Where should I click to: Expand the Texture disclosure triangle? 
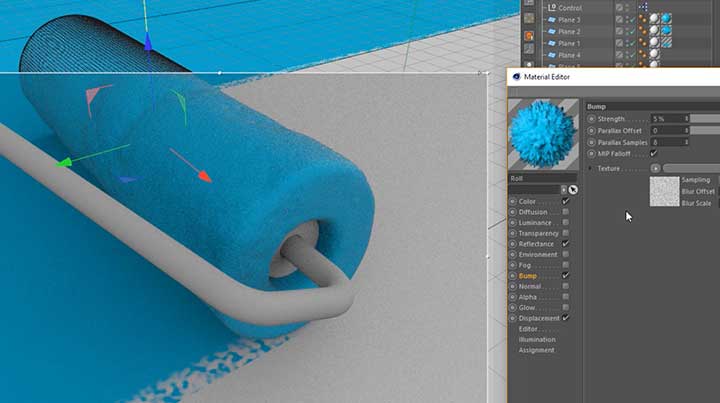[x=590, y=168]
